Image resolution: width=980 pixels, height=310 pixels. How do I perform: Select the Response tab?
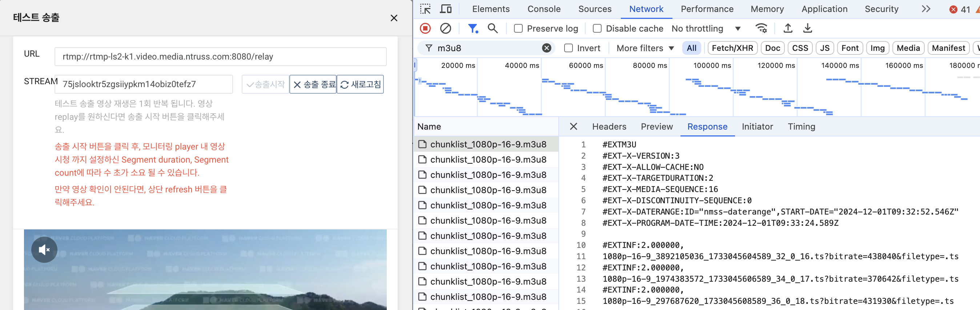[x=707, y=127]
